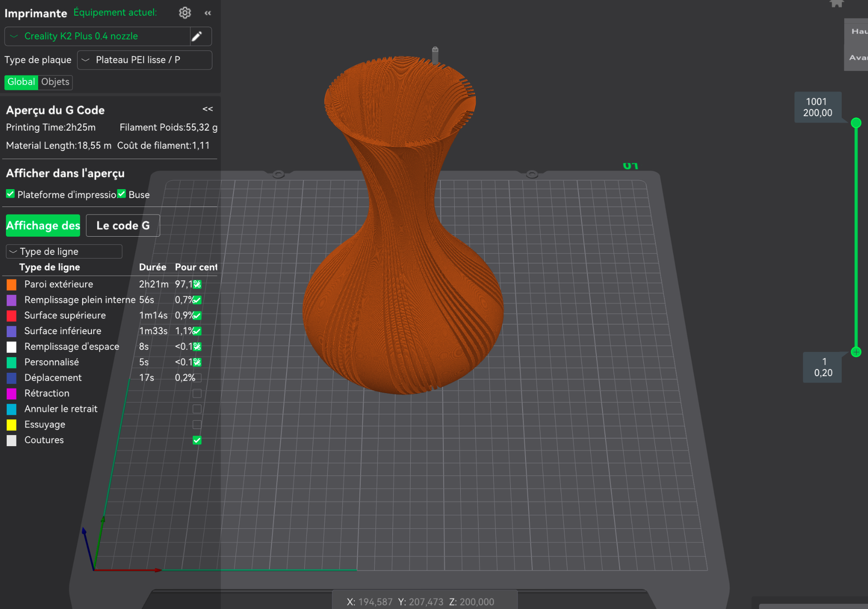868x609 pixels.
Task: Select the Global tab
Action: (x=21, y=82)
